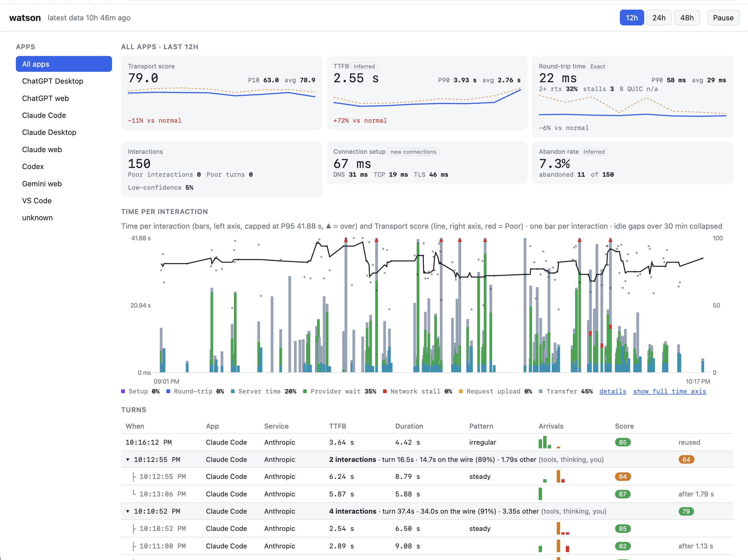The image size is (748, 560).
Task: Click the Connection setup 67 ms card
Action: point(427,163)
